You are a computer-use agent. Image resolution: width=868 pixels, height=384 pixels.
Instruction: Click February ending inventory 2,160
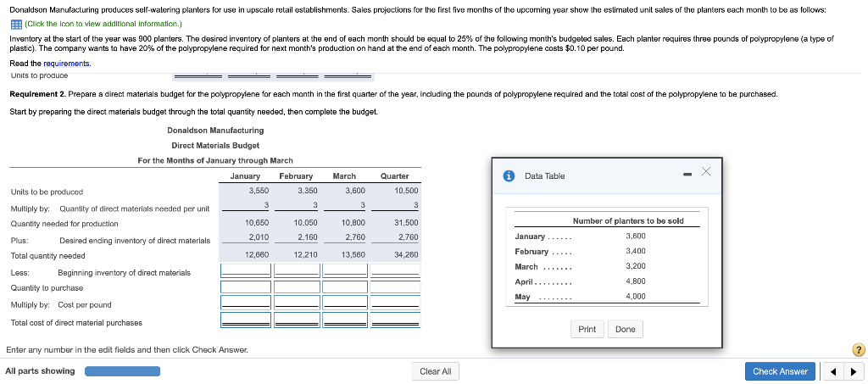tap(308, 237)
